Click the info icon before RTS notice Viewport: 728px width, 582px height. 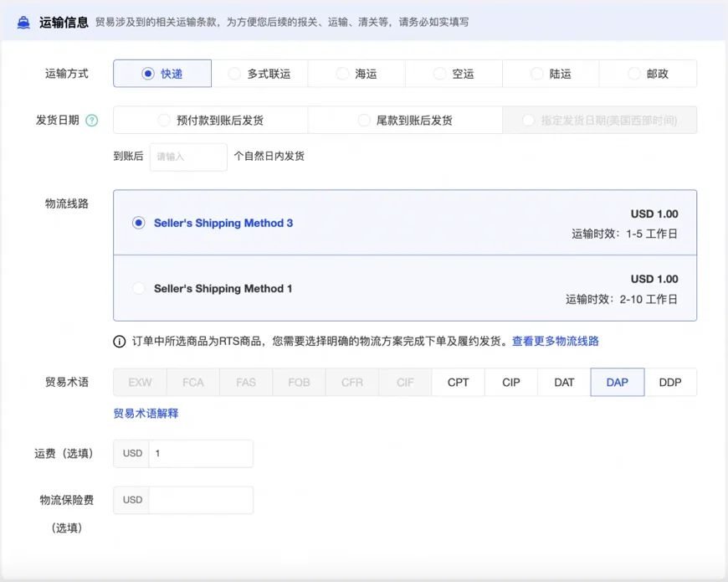coord(120,342)
